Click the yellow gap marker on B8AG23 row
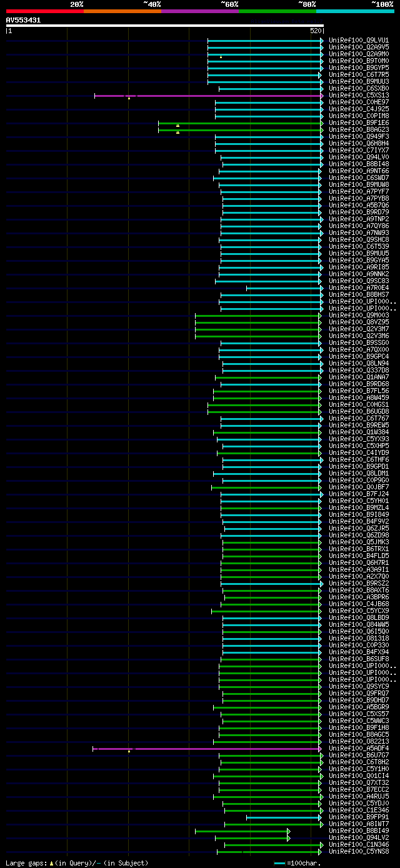Screen dimensions: 400x868 click(x=177, y=132)
